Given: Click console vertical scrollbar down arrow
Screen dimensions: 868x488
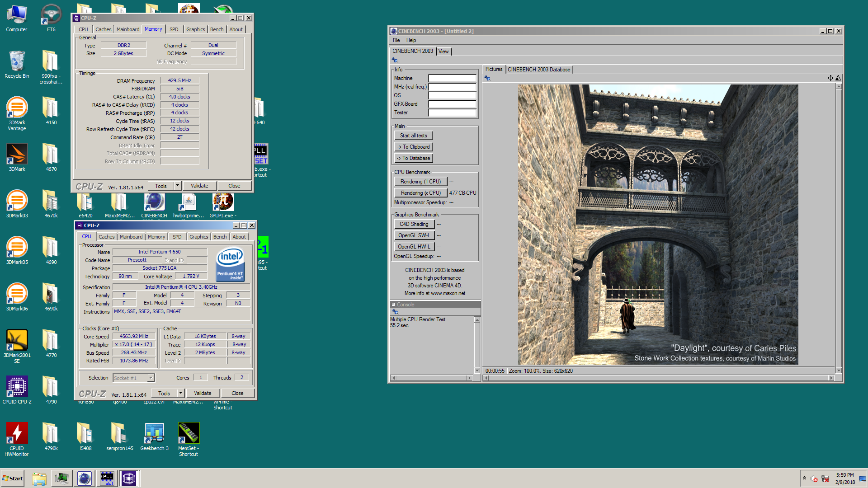Looking at the screenshot, I should [x=477, y=371].
